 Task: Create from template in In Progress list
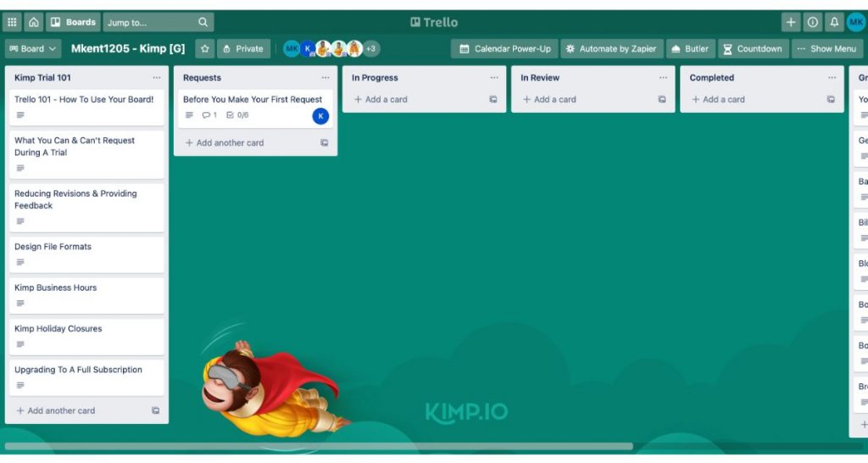(x=493, y=99)
